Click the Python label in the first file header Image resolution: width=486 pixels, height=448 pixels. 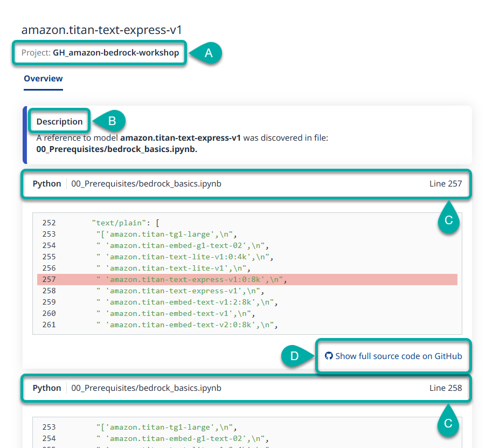47,184
